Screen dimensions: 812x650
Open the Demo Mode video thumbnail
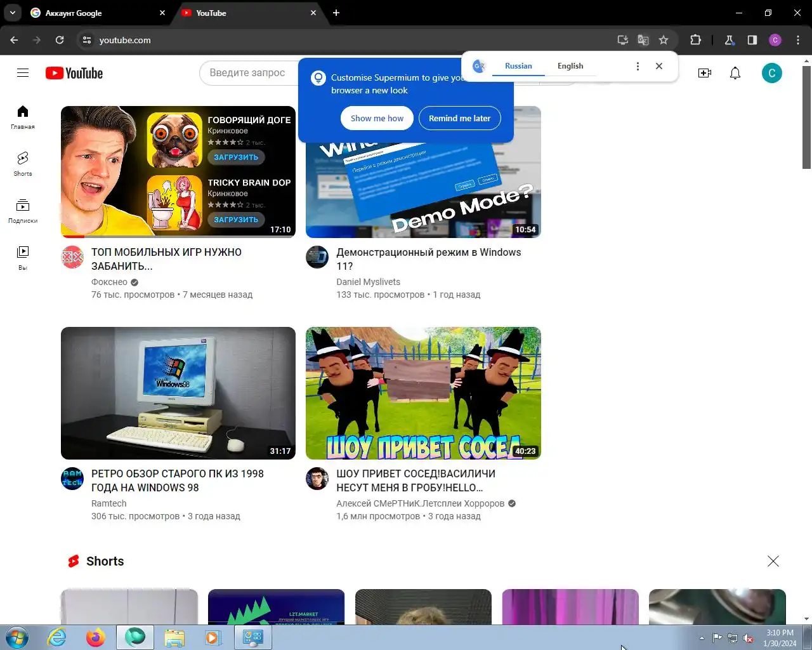pos(423,190)
